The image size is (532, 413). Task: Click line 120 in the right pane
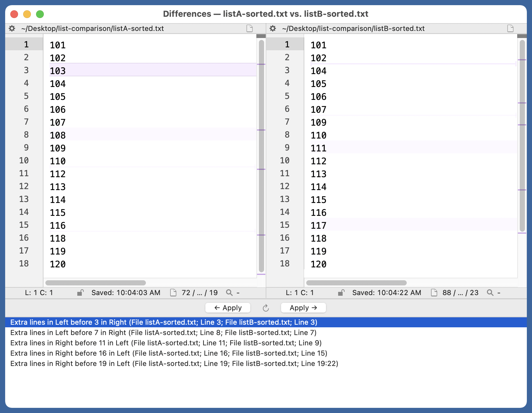pyautogui.click(x=318, y=264)
